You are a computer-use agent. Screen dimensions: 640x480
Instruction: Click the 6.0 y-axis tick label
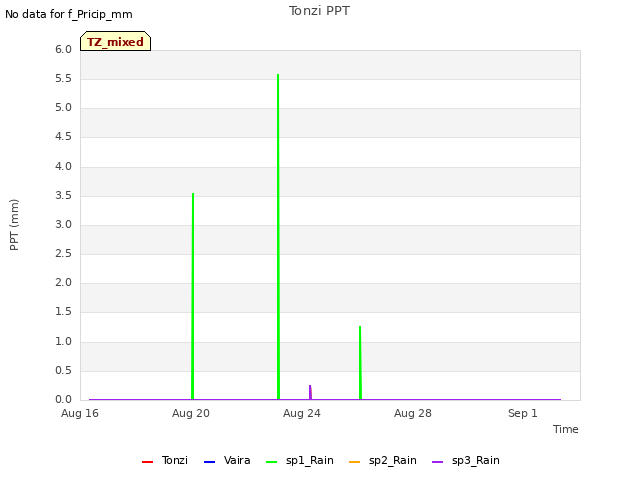63,49
